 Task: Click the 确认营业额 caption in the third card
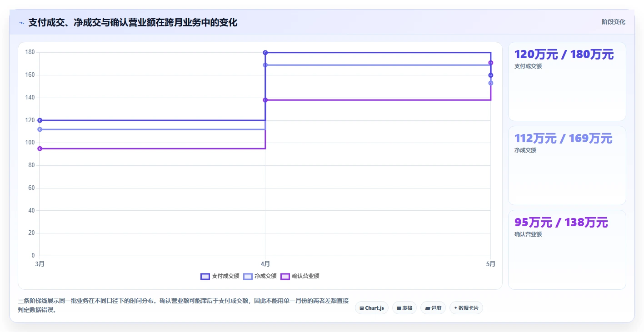(528, 234)
